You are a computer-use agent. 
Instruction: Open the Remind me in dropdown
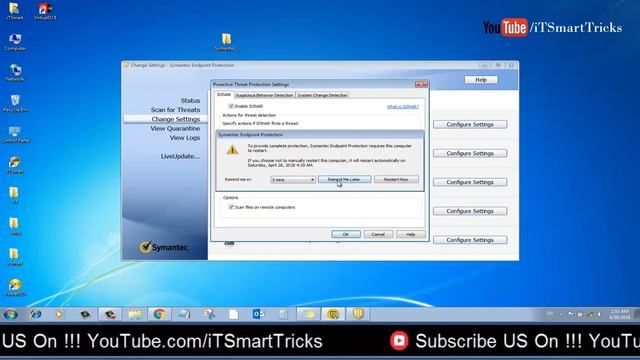(293, 180)
